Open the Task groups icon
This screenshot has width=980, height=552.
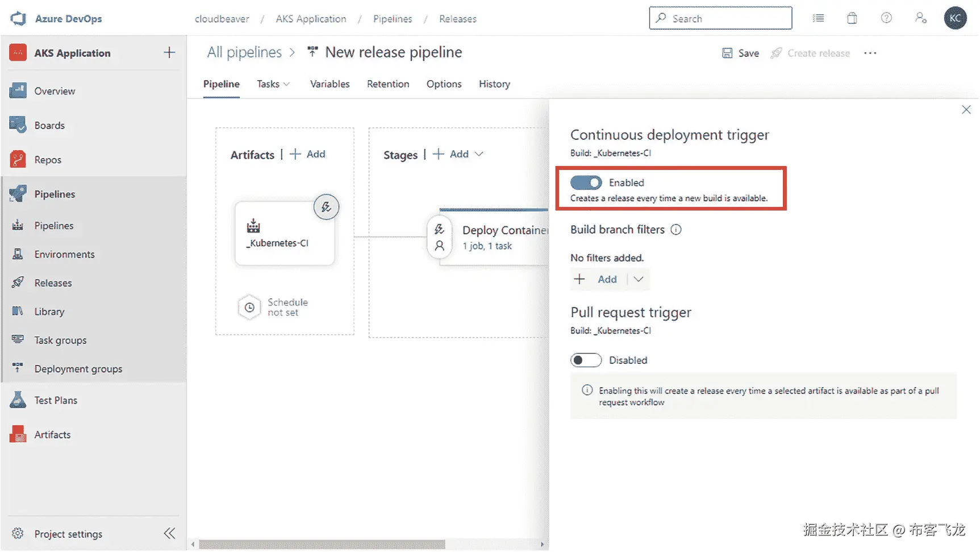tap(18, 340)
